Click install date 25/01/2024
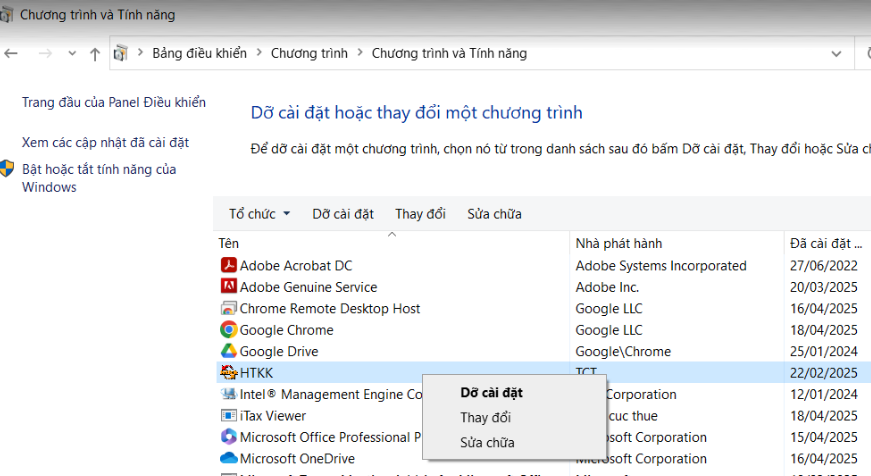 [x=824, y=352]
